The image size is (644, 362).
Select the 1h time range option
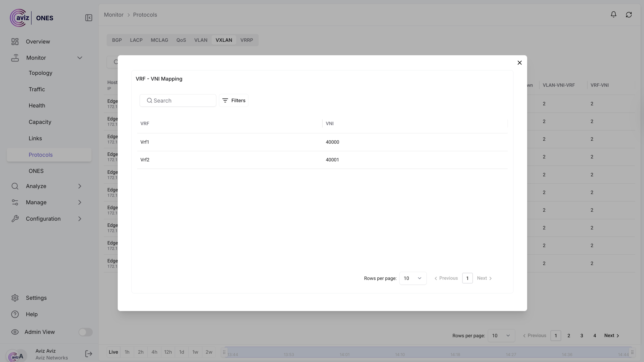pos(127,352)
